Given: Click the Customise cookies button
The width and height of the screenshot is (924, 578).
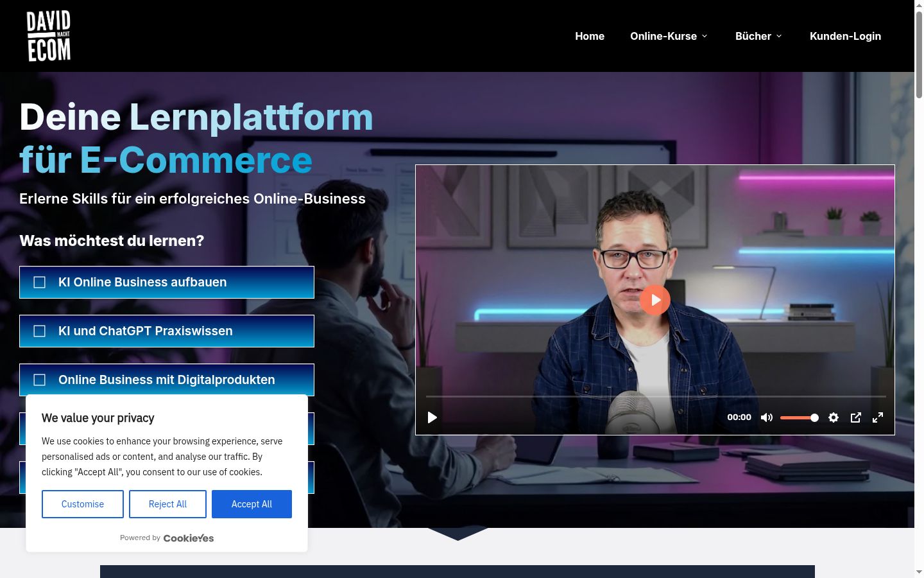Looking at the screenshot, I should (83, 504).
